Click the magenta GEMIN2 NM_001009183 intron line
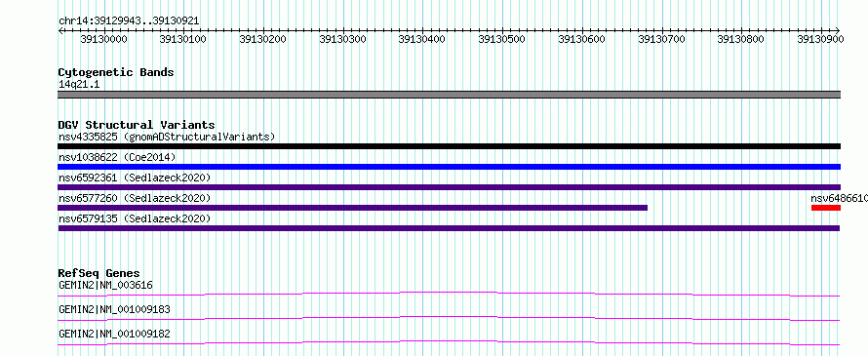This screenshot has width=868, height=356. (449, 318)
